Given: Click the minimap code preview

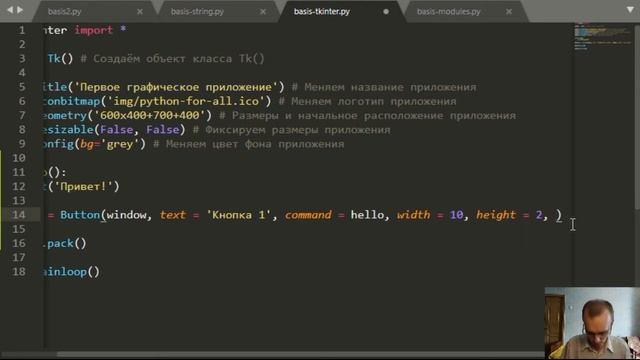Looking at the screenshot, I should 602,37.
